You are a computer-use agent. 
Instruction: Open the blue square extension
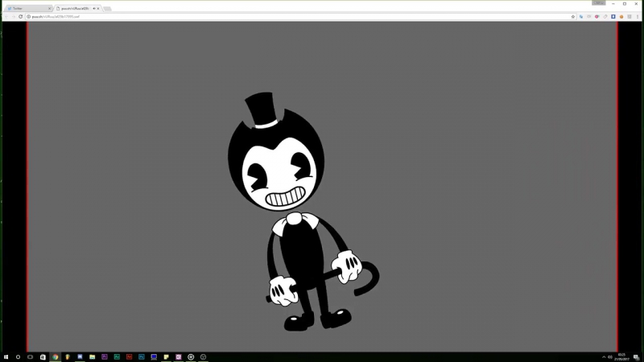tap(613, 16)
